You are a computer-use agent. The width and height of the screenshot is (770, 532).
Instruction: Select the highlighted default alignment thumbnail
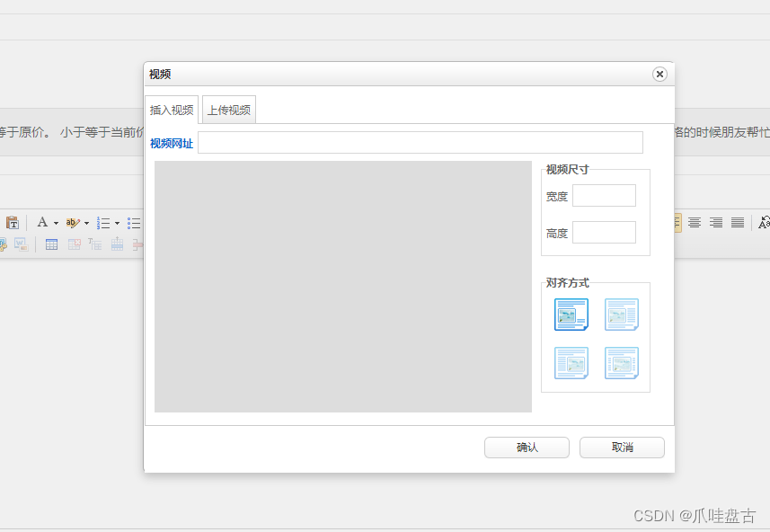coord(571,315)
